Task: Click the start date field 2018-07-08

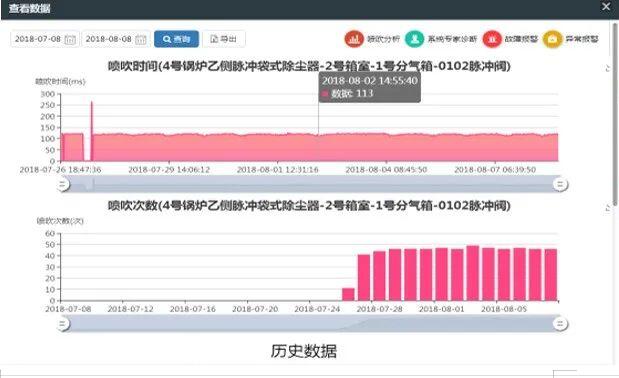Action: [45, 39]
